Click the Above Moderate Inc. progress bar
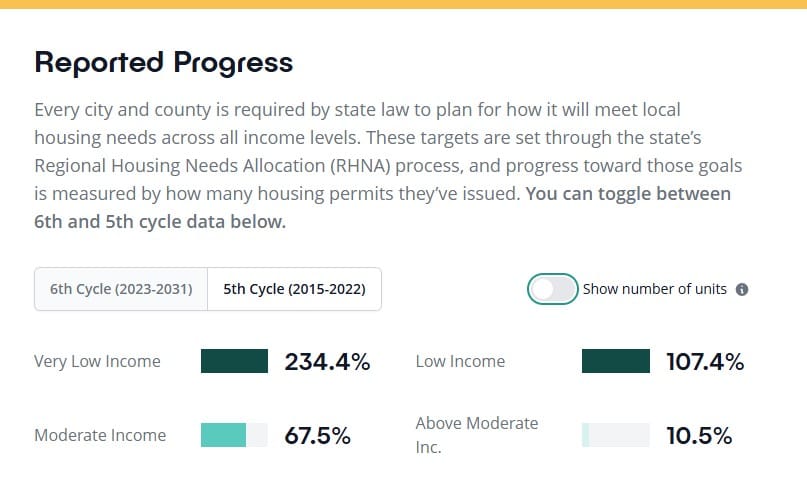 [x=615, y=435]
